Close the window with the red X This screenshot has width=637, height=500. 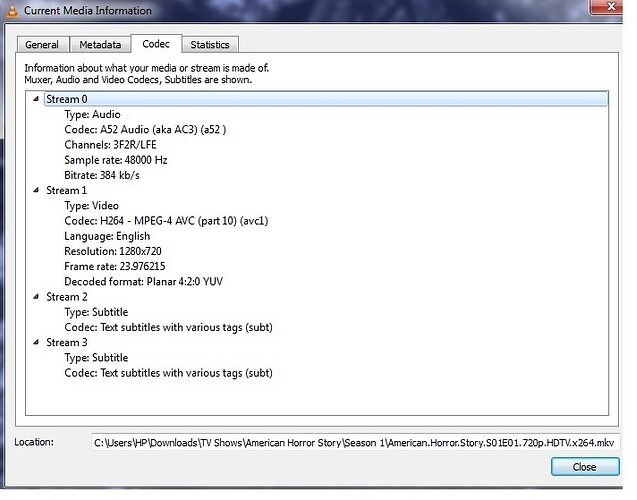[x=608, y=7]
